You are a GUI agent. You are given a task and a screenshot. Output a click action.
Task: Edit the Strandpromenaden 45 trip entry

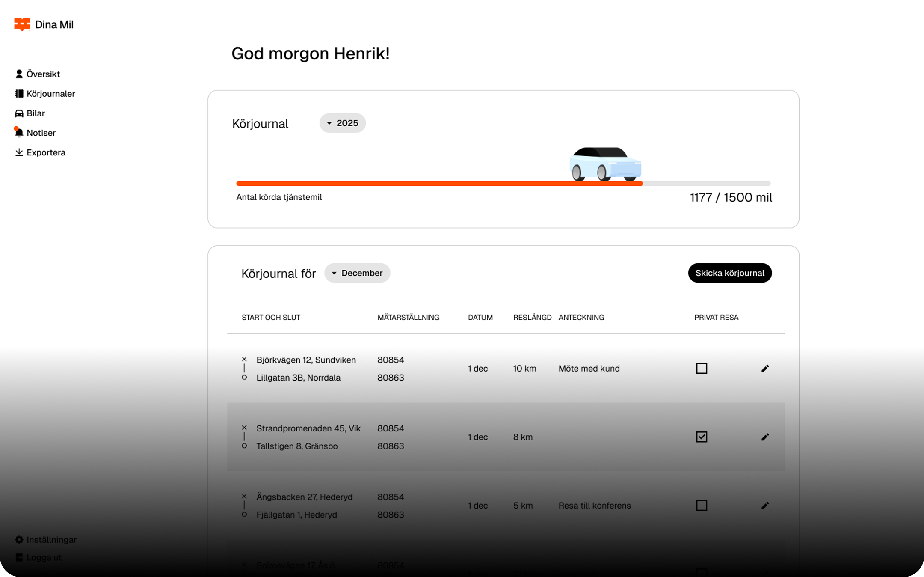pos(765,437)
